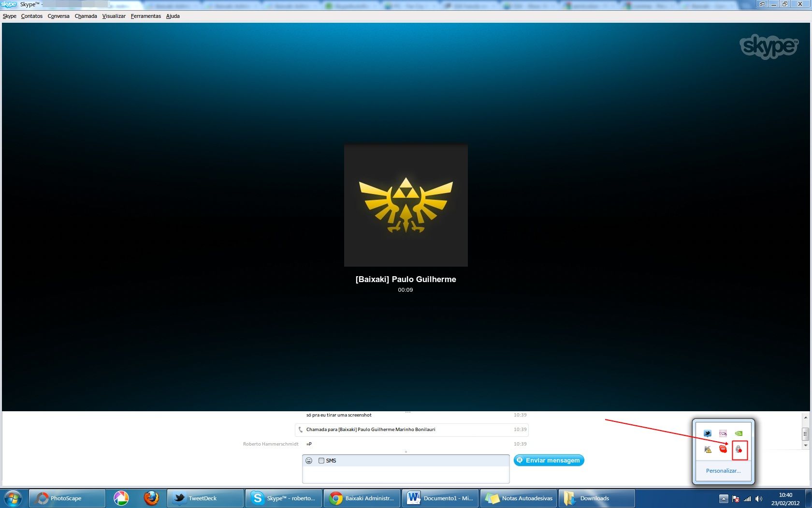
Task: Open the Chamada menu
Action: coord(86,16)
